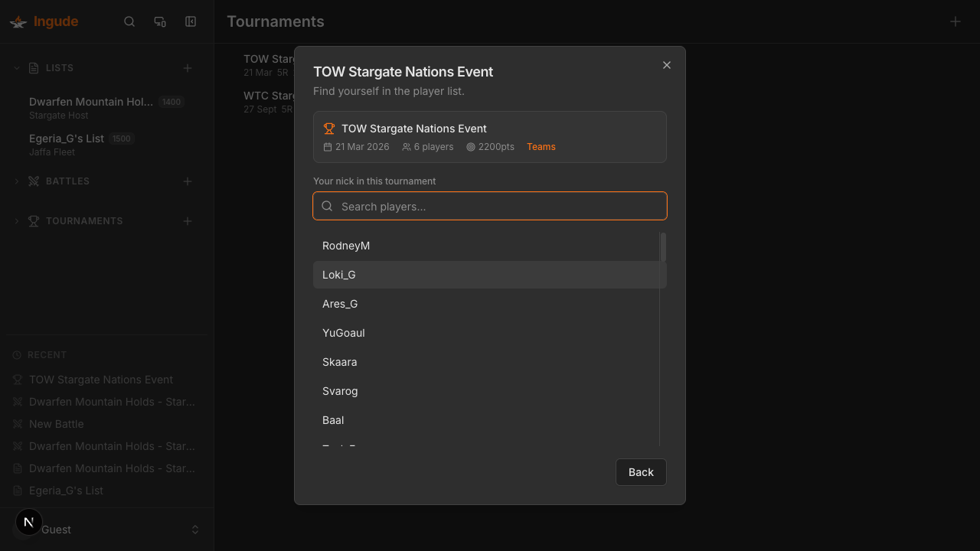Open the Teams link in the event card
Viewport: 980px width, 551px height.
[x=541, y=147]
